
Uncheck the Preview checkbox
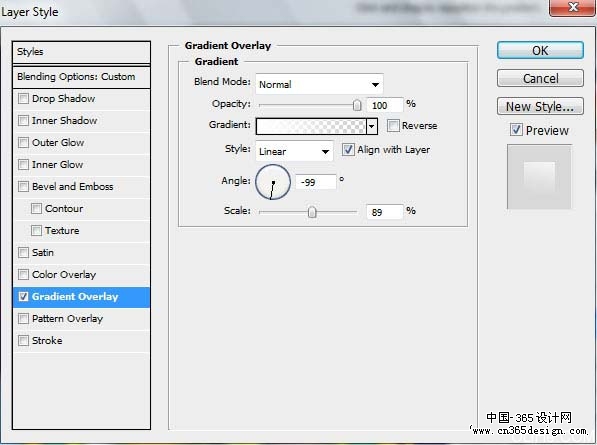pos(516,130)
